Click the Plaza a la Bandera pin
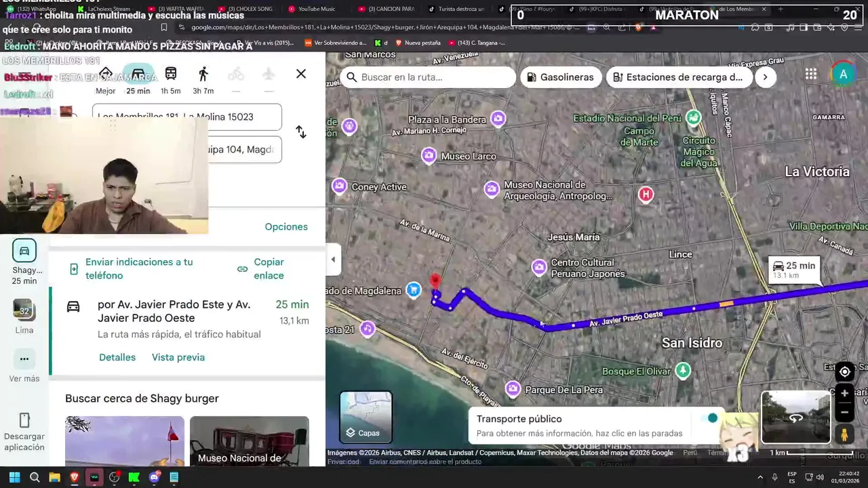Screen dimensions: 868x488 click(498, 119)
